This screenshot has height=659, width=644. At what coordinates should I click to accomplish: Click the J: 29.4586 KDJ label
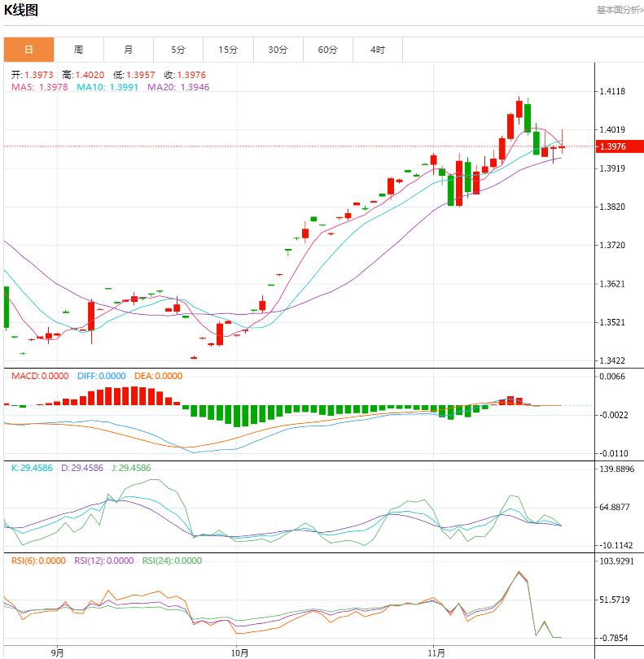(x=131, y=468)
